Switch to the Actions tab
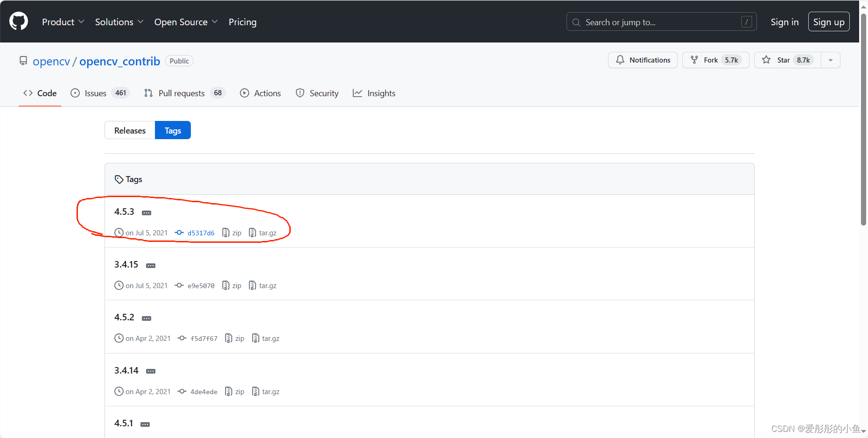The image size is (868, 438). click(x=260, y=93)
